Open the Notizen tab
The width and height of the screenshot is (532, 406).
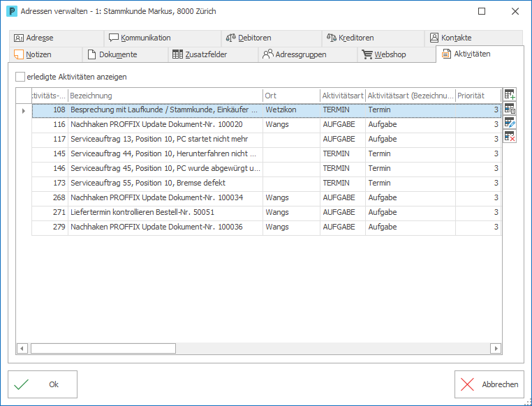(45, 54)
